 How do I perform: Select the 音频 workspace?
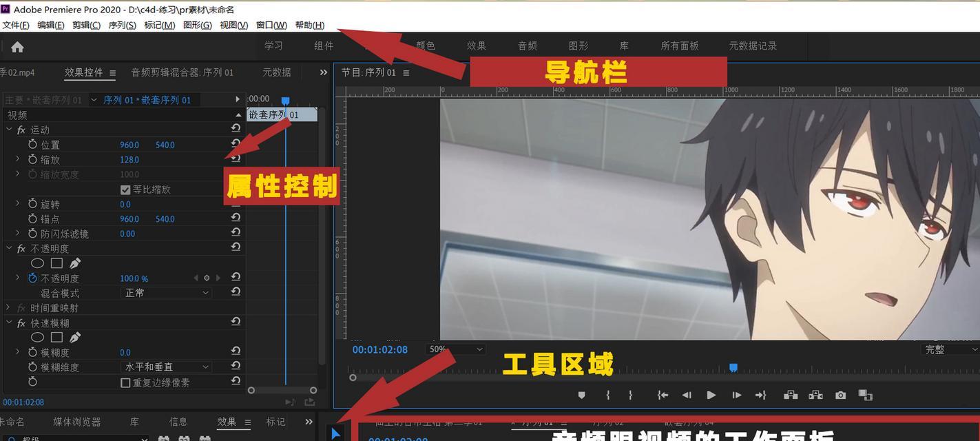click(527, 45)
